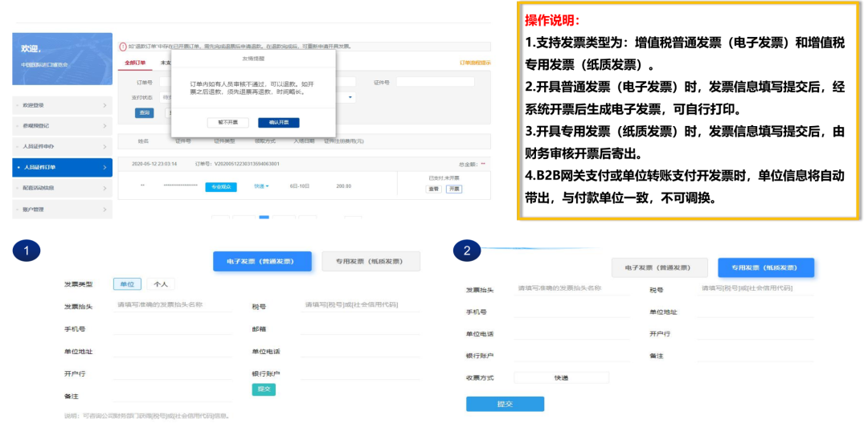Click the green 提交 button in form 1

[263, 389]
